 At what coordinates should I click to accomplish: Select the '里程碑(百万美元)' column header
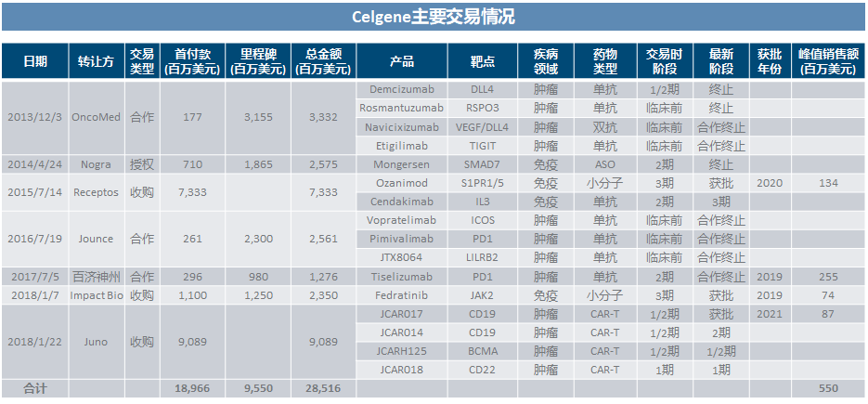point(258,61)
